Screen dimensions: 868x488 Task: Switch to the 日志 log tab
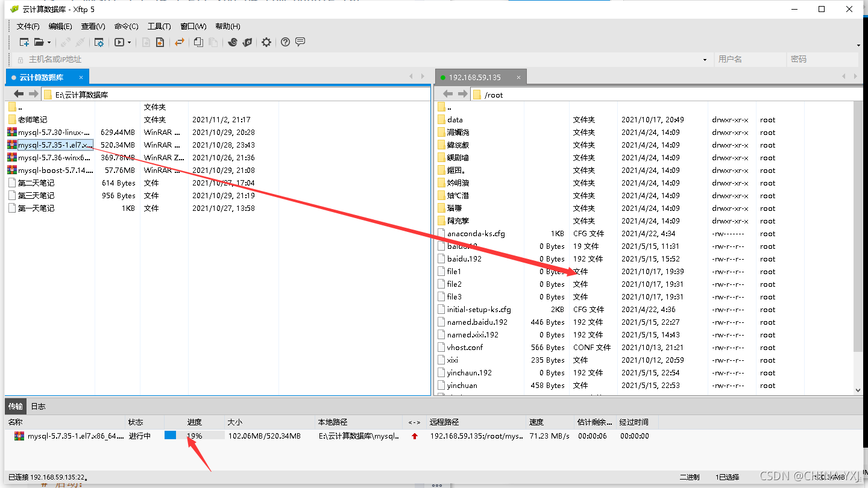(38, 406)
